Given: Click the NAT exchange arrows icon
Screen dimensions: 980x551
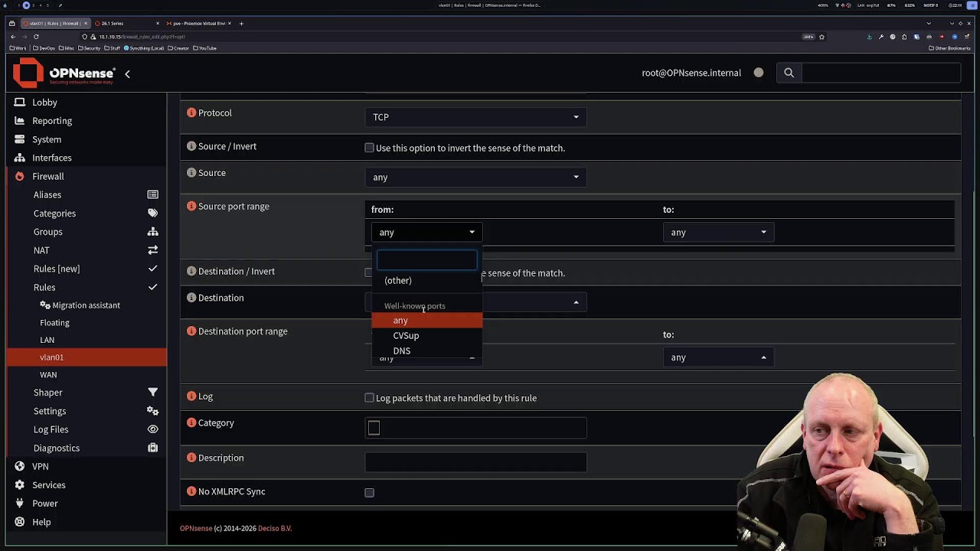Looking at the screenshot, I should pyautogui.click(x=152, y=250).
